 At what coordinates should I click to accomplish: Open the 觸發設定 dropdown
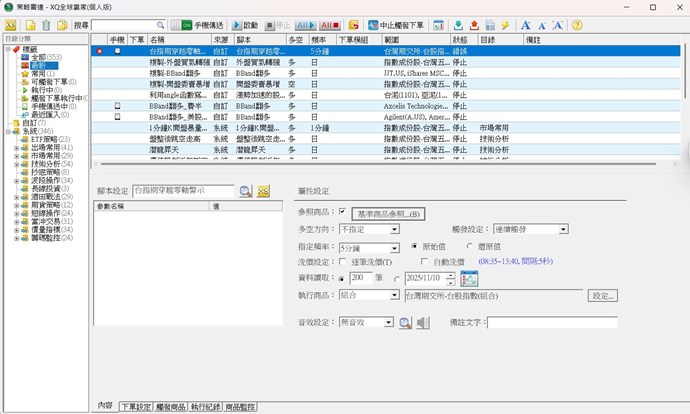(x=565, y=229)
